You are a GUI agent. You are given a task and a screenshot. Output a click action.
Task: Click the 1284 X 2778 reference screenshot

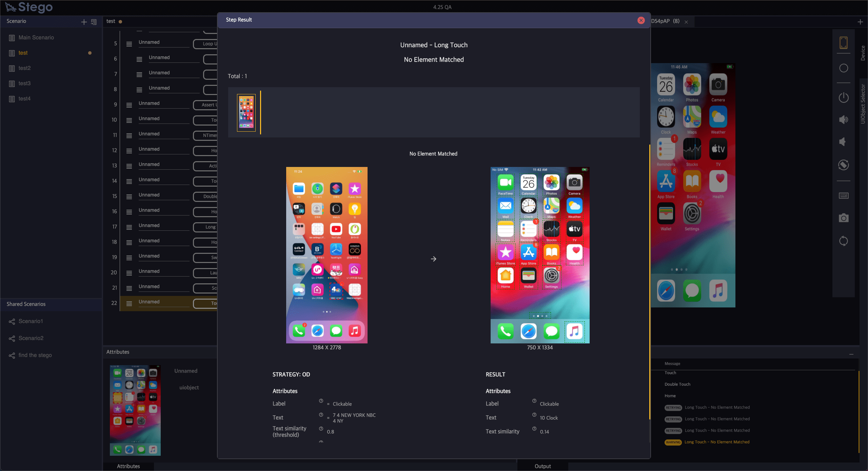327,255
